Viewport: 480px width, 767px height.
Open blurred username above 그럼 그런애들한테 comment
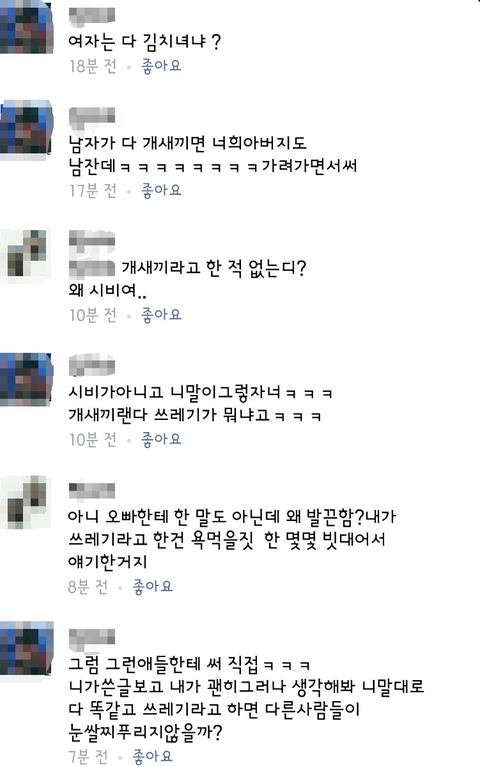click(x=92, y=637)
